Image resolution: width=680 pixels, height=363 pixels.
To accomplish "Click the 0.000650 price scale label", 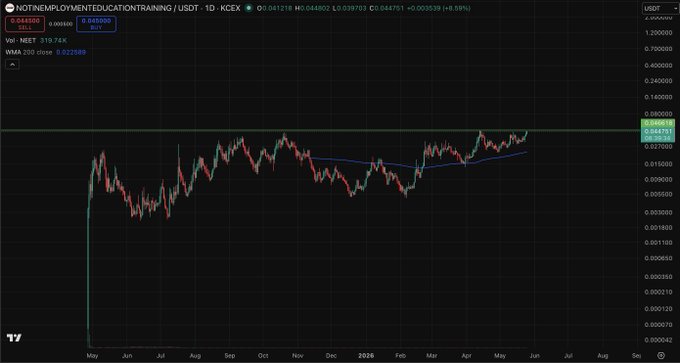I will (658, 258).
